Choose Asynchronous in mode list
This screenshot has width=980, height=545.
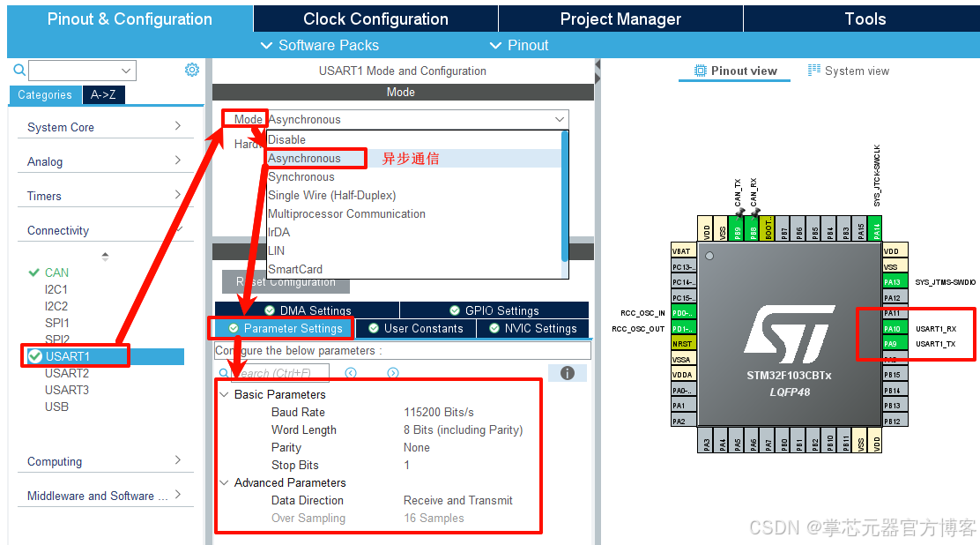click(414, 159)
